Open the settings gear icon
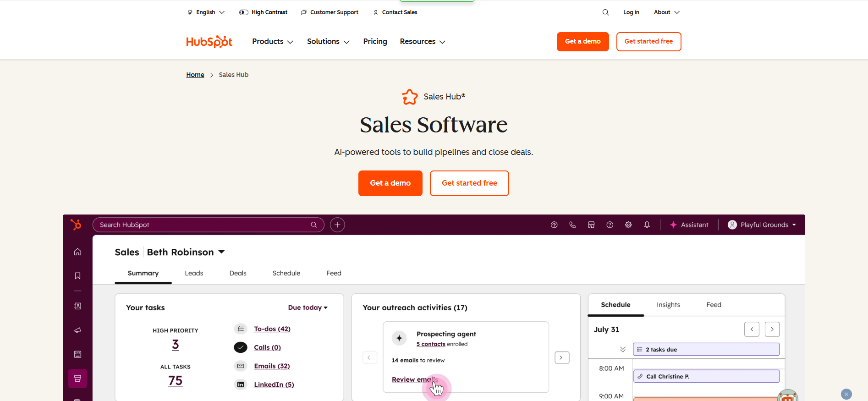Image resolution: width=868 pixels, height=401 pixels. (x=628, y=225)
